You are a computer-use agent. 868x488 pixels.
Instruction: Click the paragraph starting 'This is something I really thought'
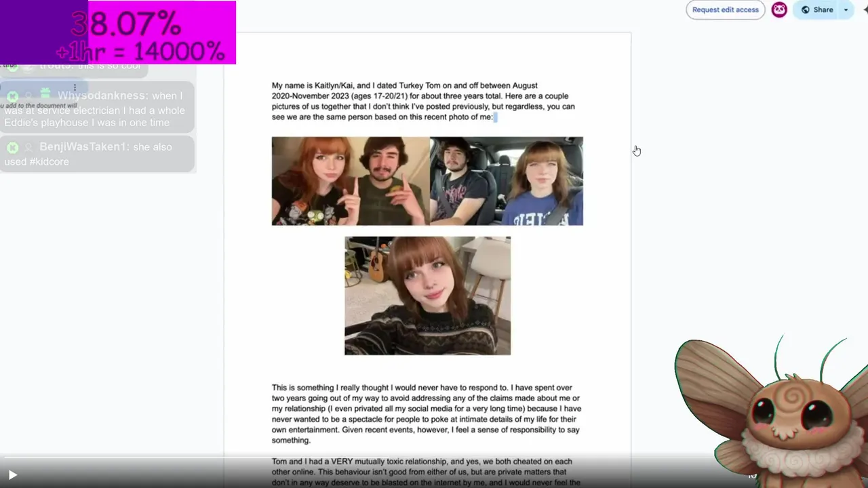point(427,413)
